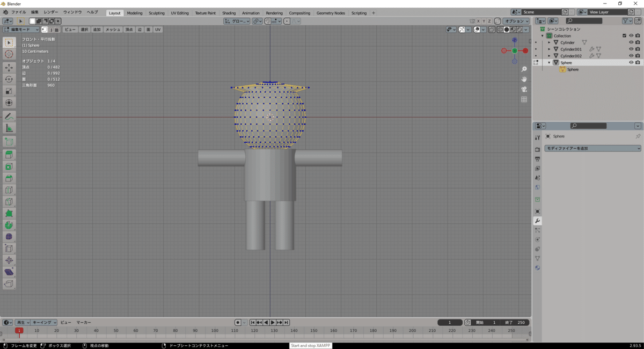
Task: Select the Shear tool
Action: pos(9,272)
